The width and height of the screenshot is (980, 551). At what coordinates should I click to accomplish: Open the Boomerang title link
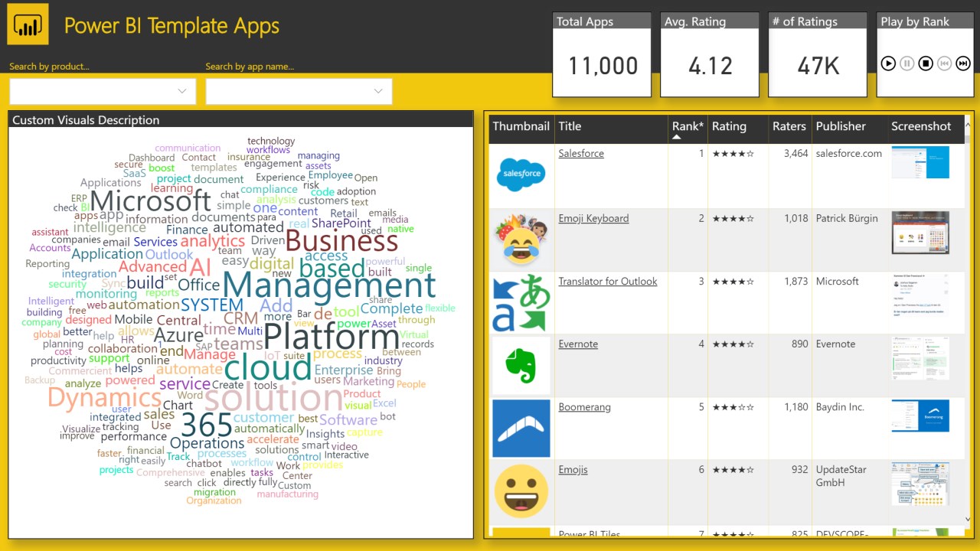(584, 407)
